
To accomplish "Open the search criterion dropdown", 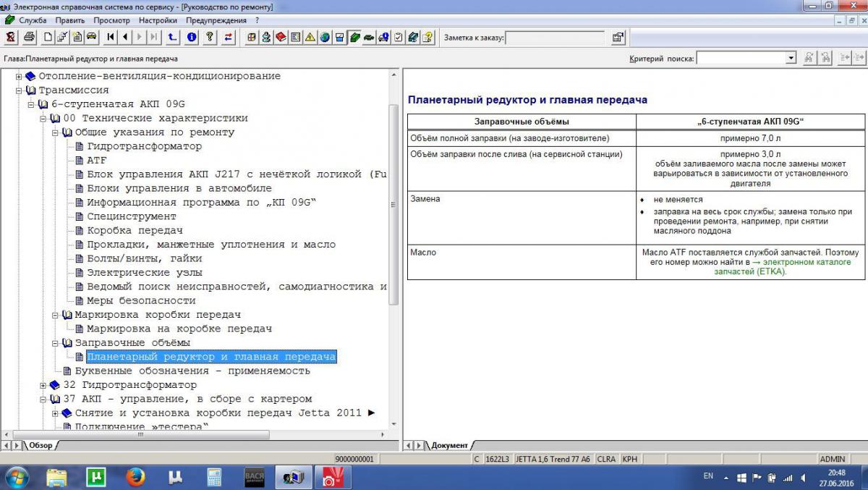I will pyautogui.click(x=791, y=58).
